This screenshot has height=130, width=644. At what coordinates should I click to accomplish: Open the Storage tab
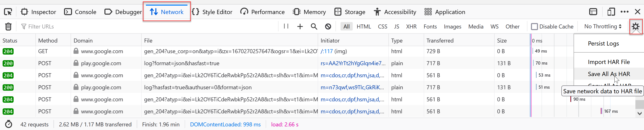click(350, 12)
